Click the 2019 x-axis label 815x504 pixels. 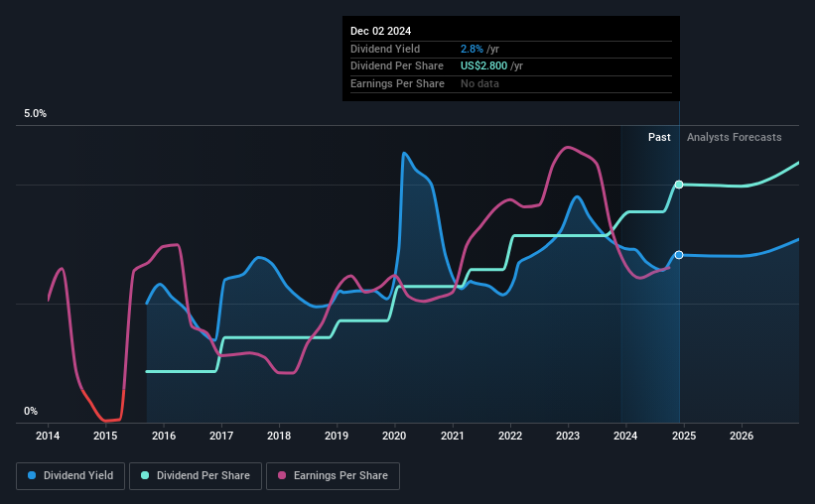tap(337, 436)
